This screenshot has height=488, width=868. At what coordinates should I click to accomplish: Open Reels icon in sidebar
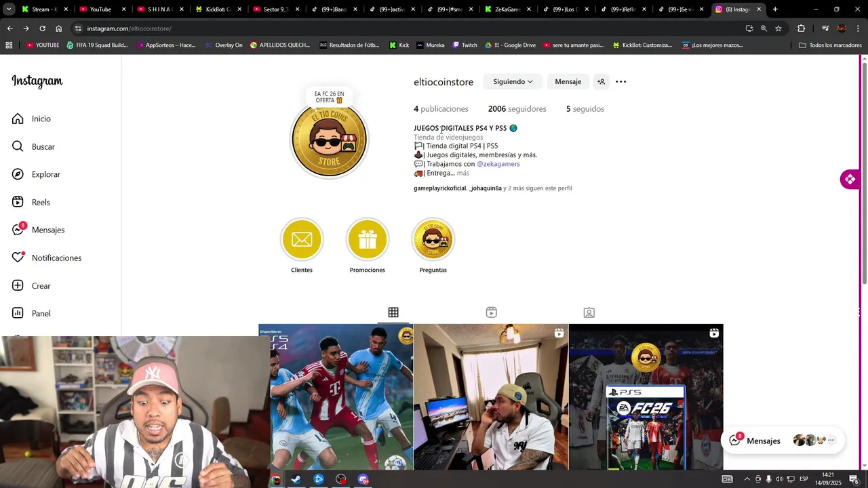coord(18,202)
